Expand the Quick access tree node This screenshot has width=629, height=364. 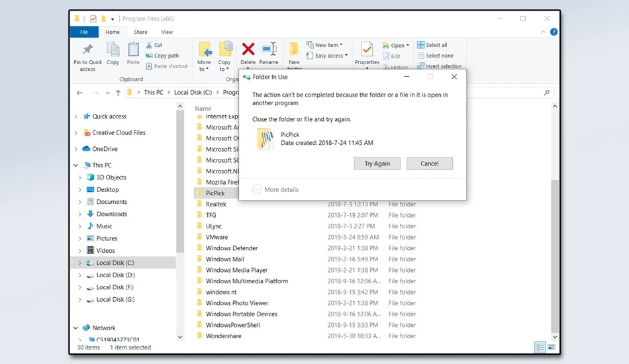pos(76,116)
